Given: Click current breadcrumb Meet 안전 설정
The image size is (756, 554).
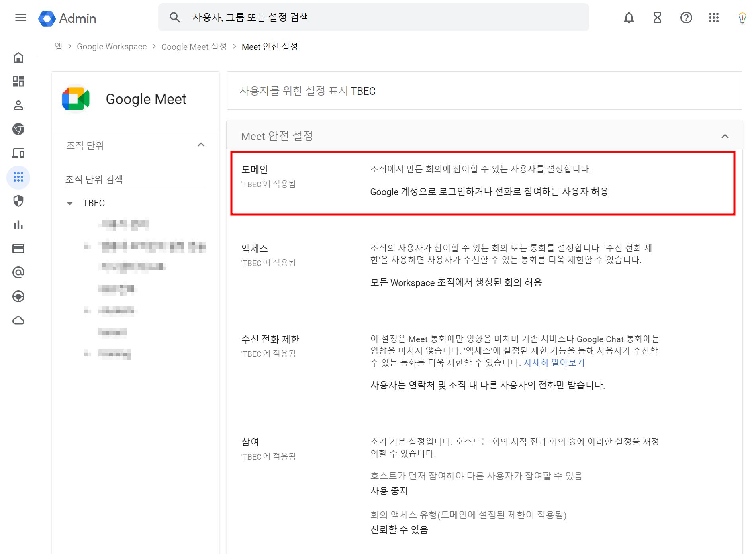Looking at the screenshot, I should coord(270,46).
